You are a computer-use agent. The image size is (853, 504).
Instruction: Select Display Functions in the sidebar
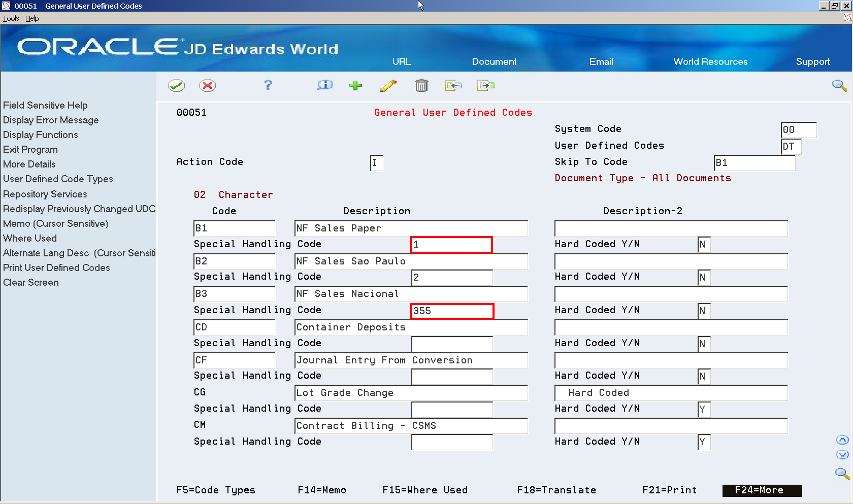tap(41, 135)
